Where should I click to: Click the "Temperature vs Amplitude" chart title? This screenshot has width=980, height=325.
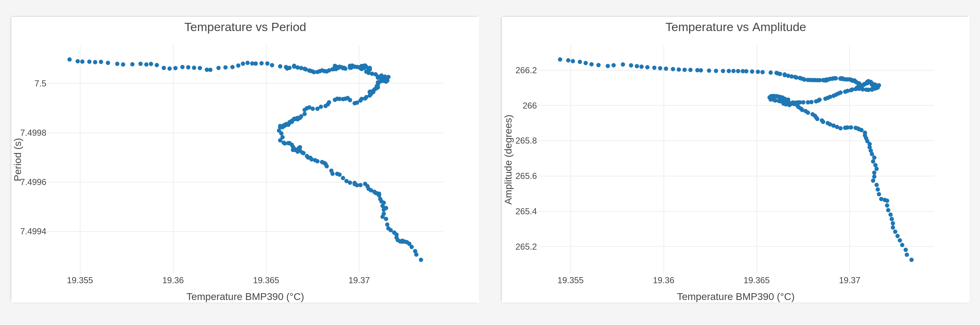coord(735,27)
